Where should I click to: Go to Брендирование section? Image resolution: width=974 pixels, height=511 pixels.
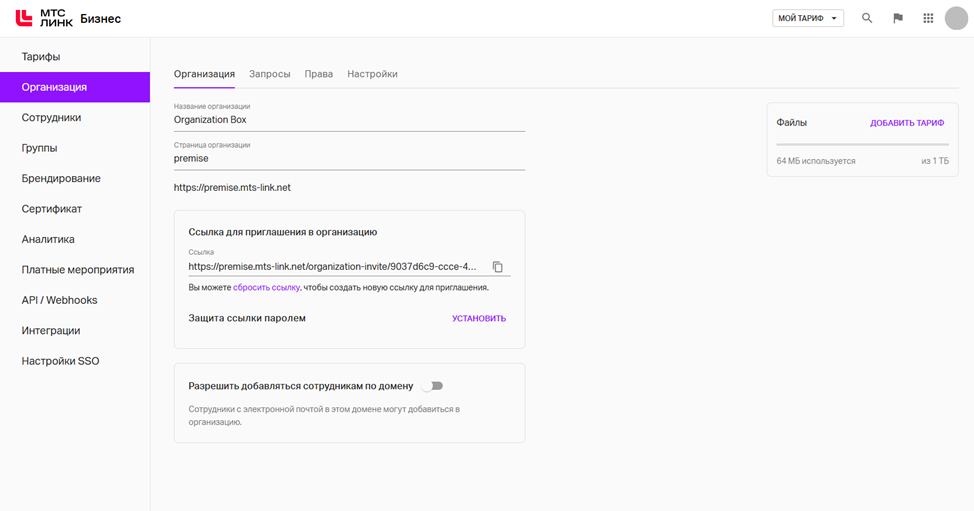pos(61,179)
